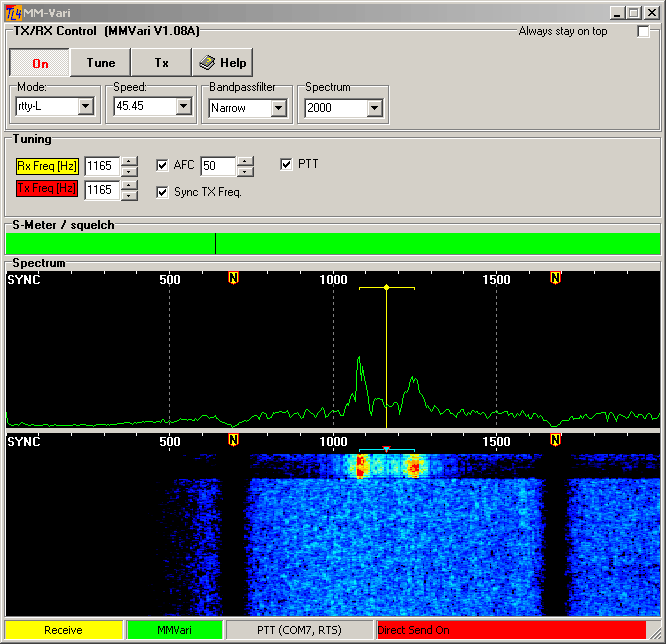Click the AFC range field showing 50

coord(218,166)
